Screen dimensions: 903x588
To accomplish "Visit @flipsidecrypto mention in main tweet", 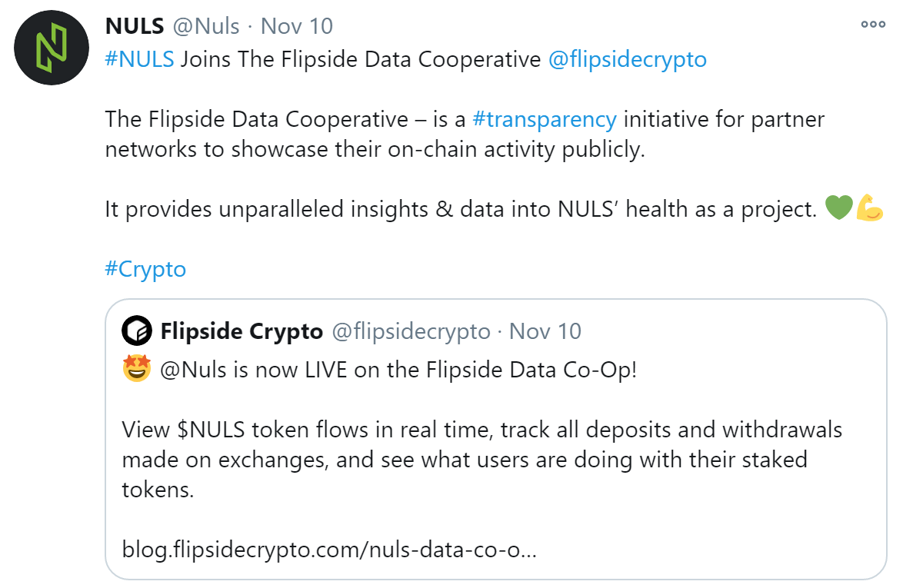I will coord(627,60).
